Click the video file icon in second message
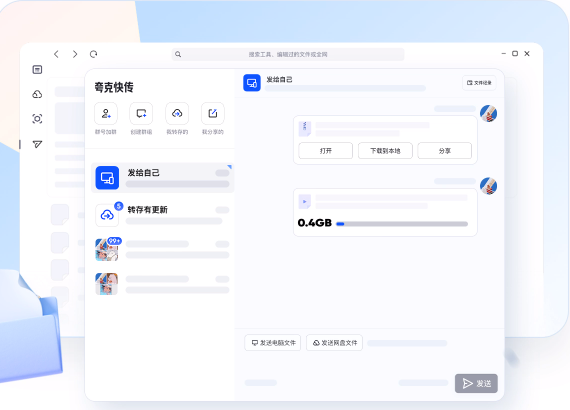The height and width of the screenshot is (410, 570). pos(305,202)
